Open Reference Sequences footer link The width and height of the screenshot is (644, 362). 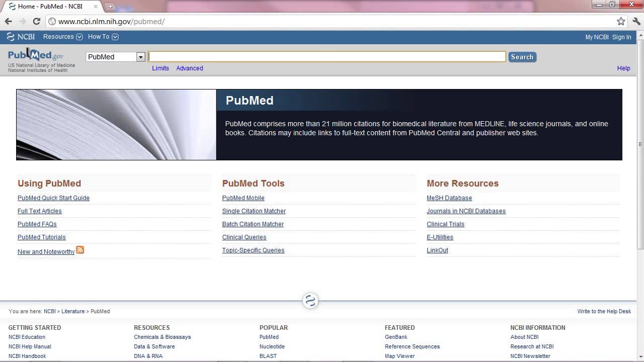point(413,346)
